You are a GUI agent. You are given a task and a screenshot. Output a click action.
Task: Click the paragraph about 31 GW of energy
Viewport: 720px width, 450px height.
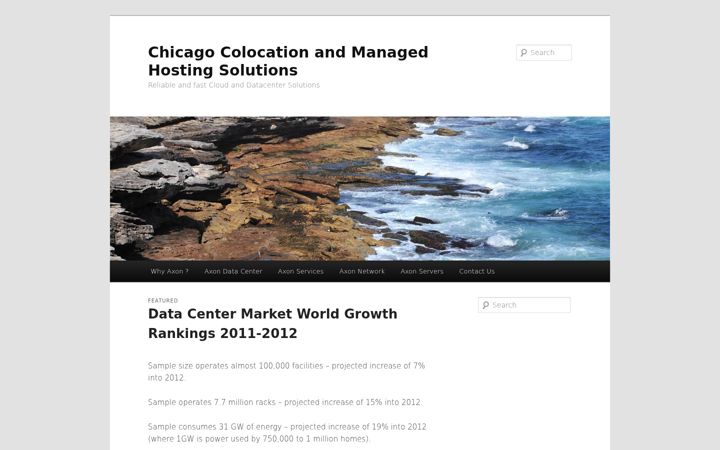click(x=287, y=433)
